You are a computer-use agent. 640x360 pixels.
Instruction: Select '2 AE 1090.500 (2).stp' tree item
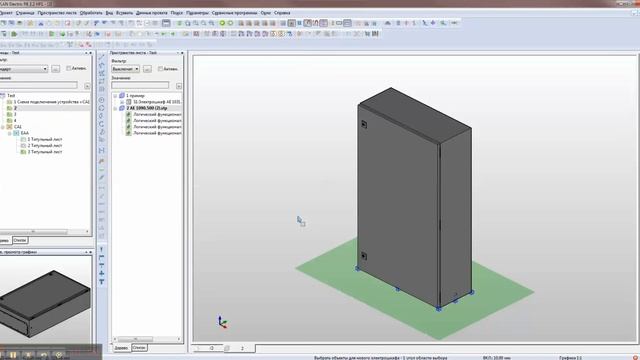click(147, 108)
